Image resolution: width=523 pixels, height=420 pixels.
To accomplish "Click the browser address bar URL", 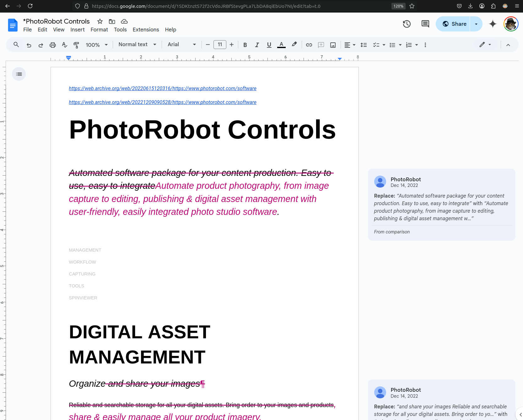I will [x=206, y=6].
